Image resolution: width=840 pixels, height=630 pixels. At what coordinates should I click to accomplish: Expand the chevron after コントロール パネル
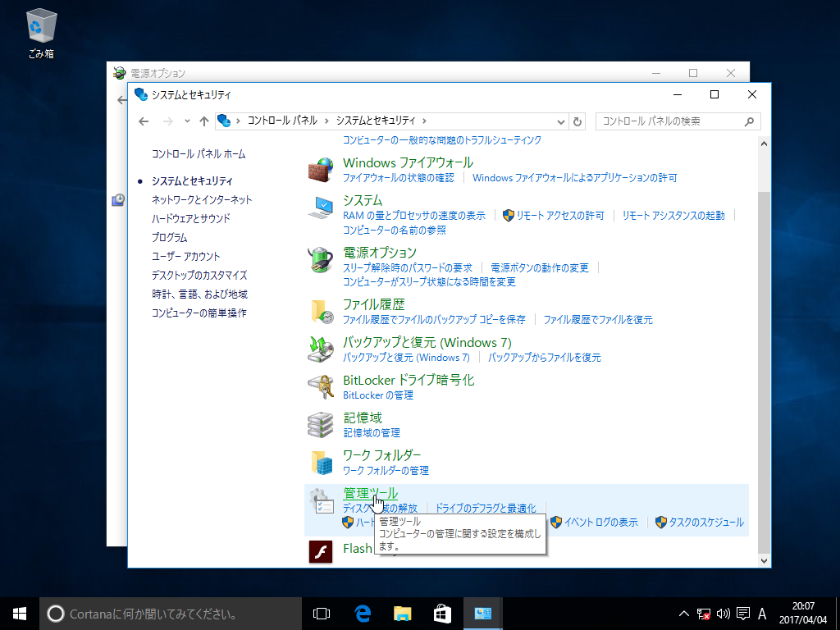326,121
